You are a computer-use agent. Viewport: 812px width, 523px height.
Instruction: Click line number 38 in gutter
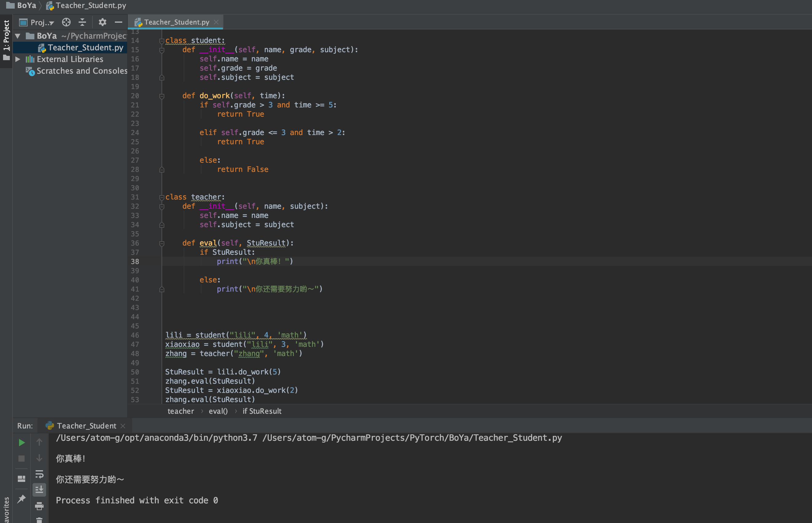point(135,261)
